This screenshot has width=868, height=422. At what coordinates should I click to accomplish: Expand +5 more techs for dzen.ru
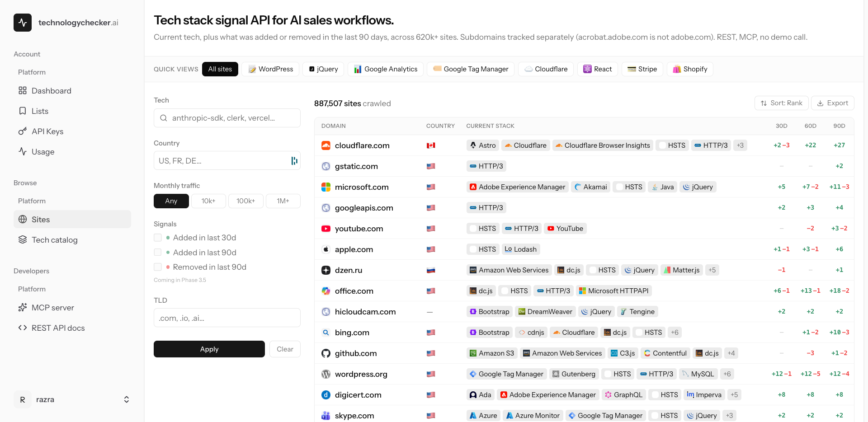coord(712,270)
